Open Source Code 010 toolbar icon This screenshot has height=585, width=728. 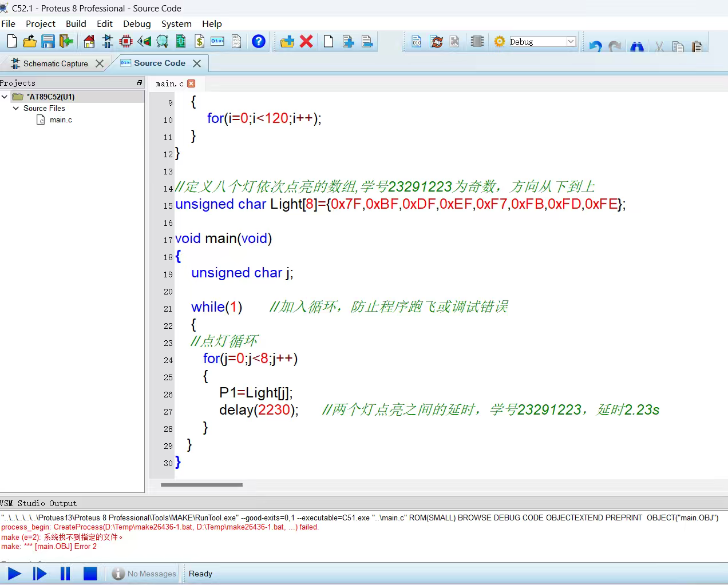pyautogui.click(x=217, y=41)
